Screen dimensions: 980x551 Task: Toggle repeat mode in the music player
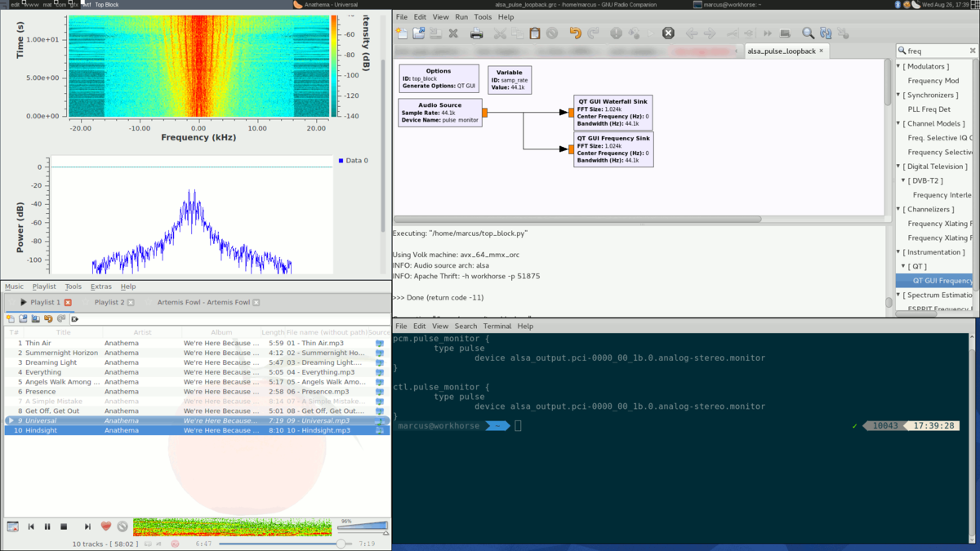(x=148, y=544)
